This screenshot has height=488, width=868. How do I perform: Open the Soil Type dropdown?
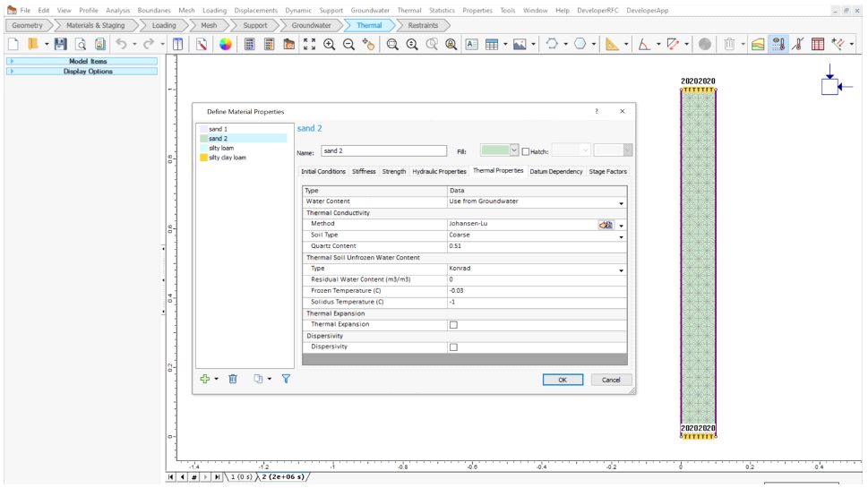point(622,235)
